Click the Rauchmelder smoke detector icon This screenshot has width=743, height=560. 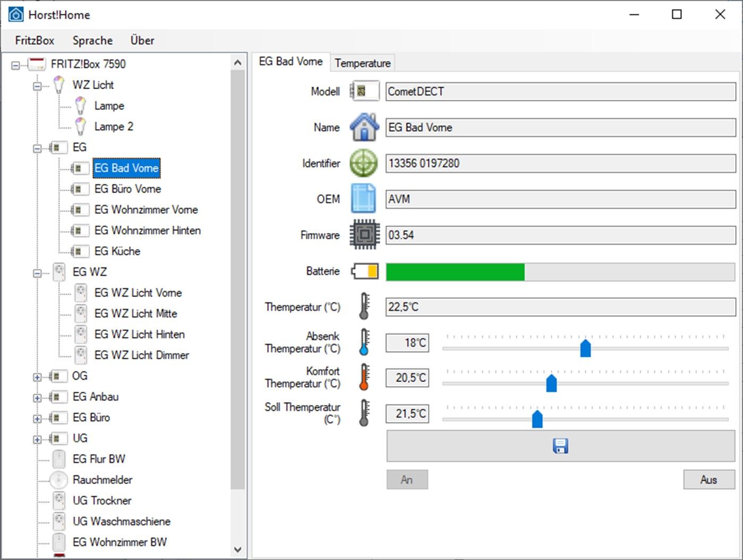59,480
